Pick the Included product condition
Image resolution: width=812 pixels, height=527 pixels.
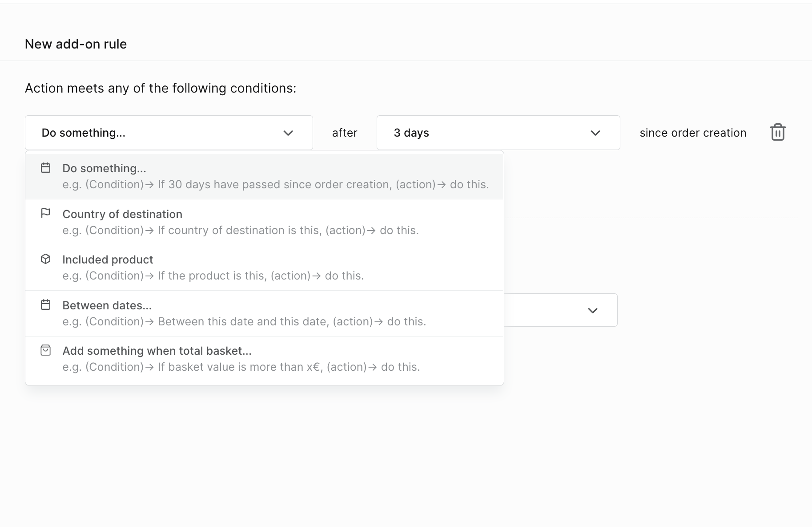265,268
